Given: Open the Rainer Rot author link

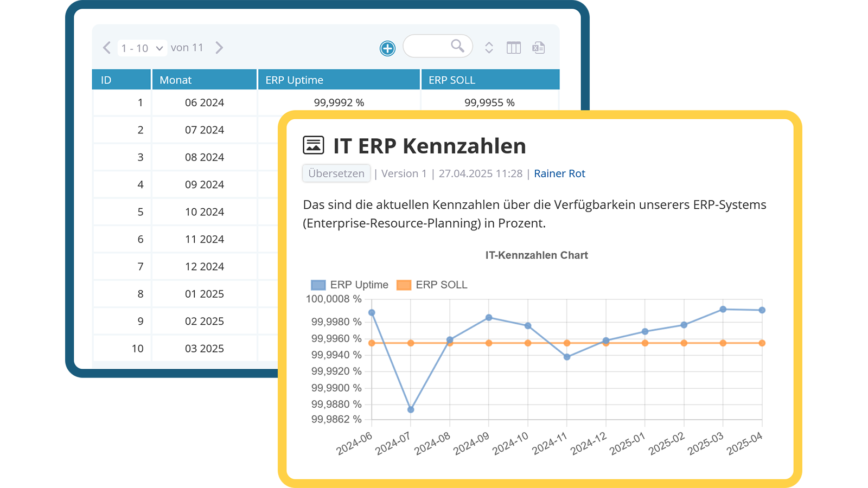Looking at the screenshot, I should click(559, 174).
